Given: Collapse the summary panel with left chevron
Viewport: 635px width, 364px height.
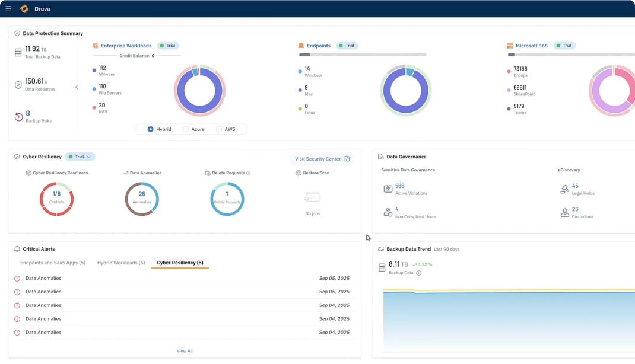Looking at the screenshot, I should (x=76, y=87).
